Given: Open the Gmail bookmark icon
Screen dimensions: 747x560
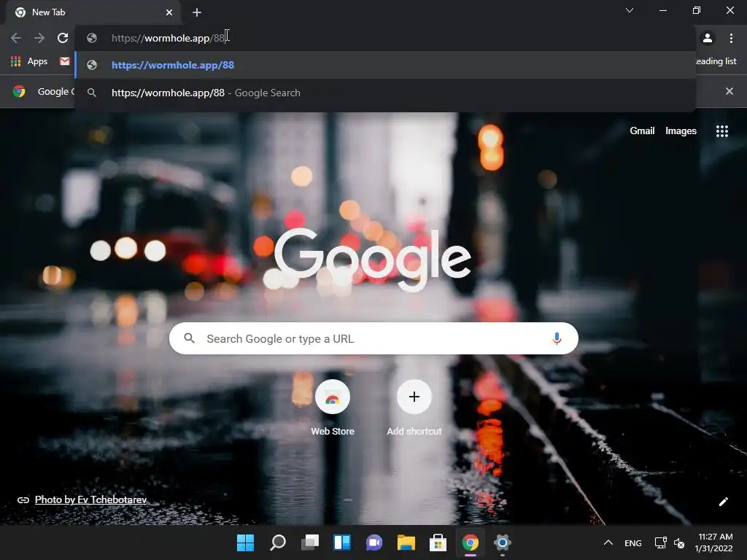Looking at the screenshot, I should click(x=65, y=61).
